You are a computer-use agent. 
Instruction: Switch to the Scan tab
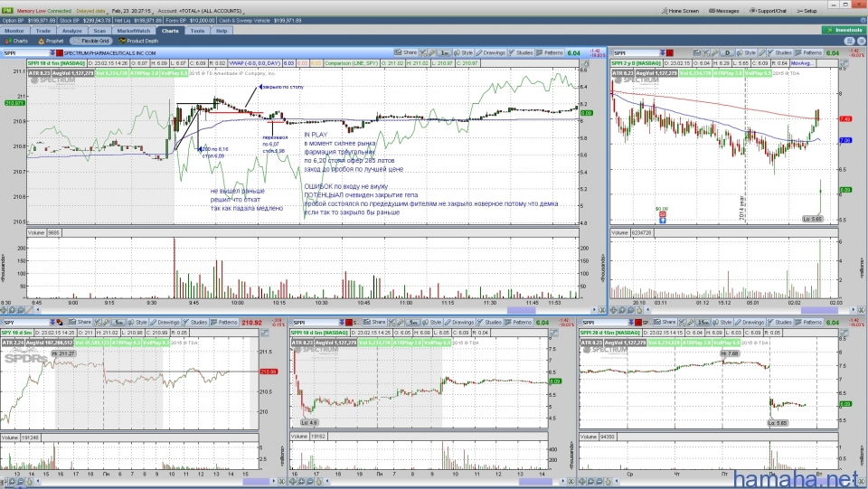tap(99, 31)
